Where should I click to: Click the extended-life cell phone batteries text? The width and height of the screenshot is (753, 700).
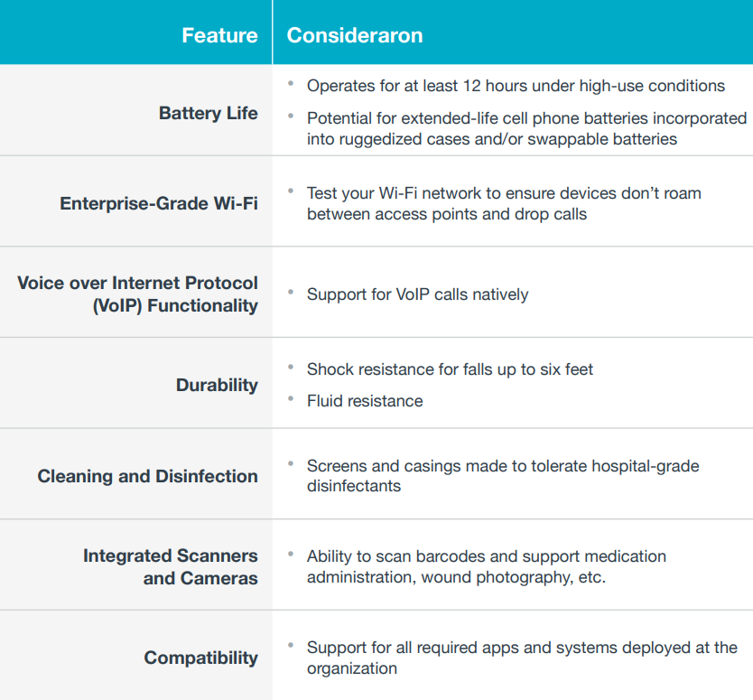point(526,128)
